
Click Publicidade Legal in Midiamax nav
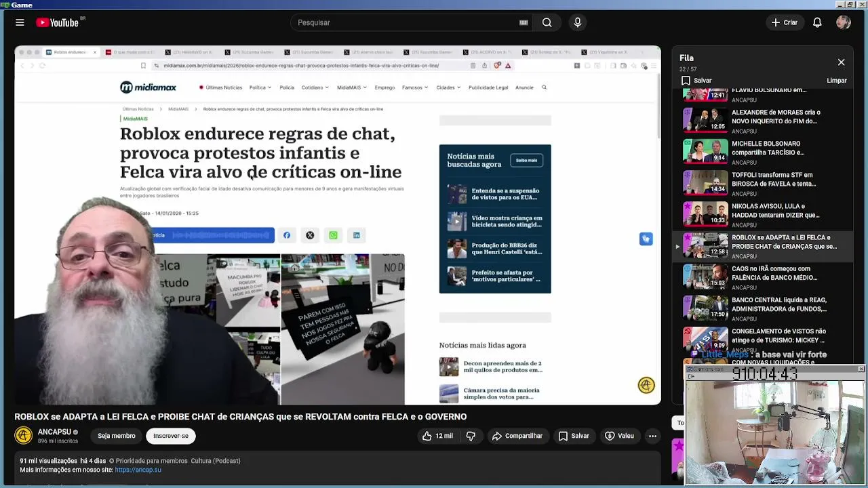click(488, 87)
